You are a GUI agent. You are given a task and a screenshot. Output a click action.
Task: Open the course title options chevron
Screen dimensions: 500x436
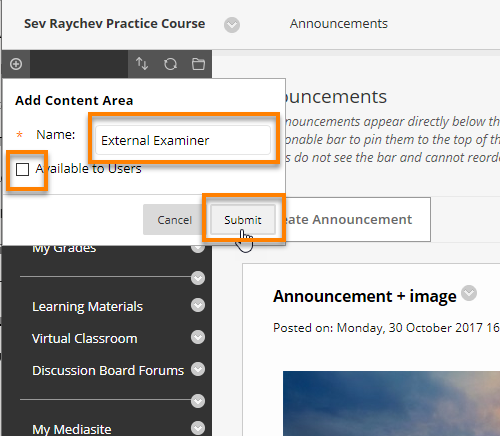[232, 25]
